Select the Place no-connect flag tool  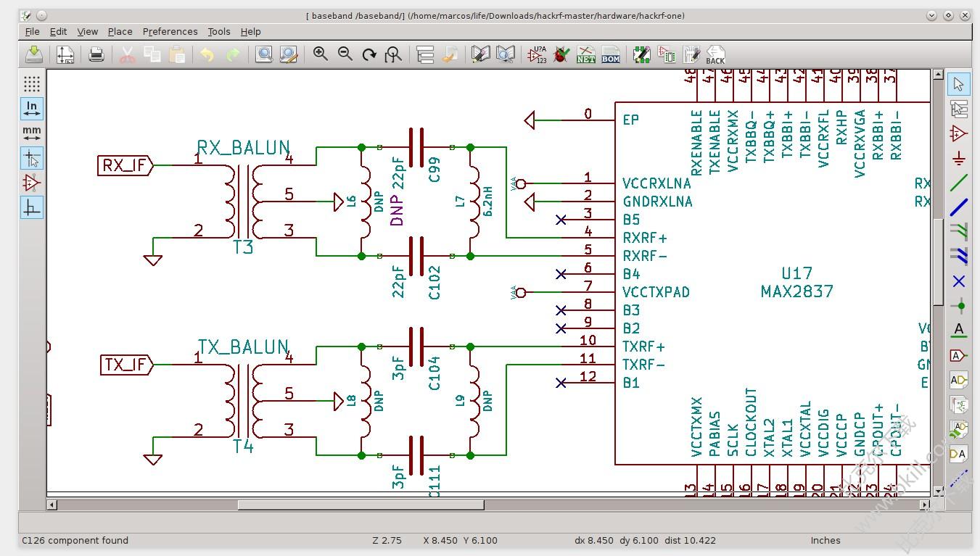tap(959, 281)
